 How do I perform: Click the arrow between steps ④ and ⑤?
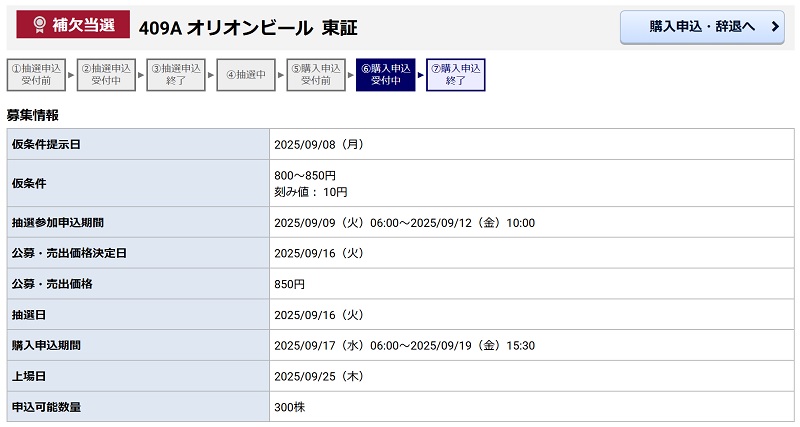tap(281, 76)
